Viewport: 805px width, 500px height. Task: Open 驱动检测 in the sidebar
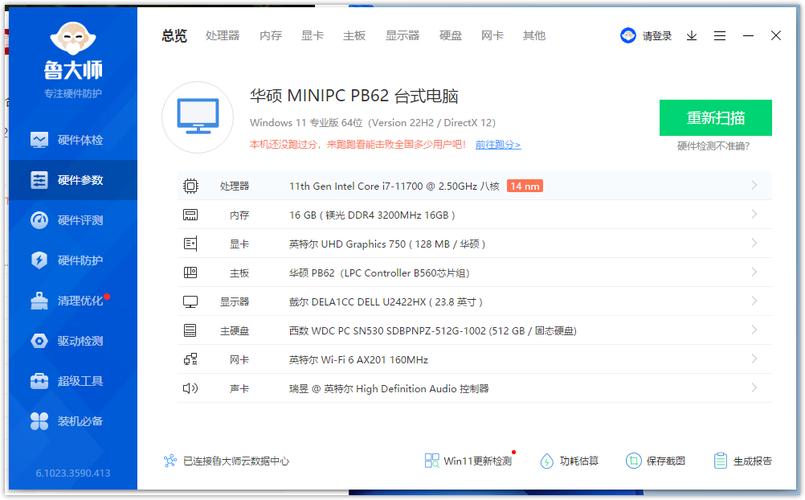point(73,340)
